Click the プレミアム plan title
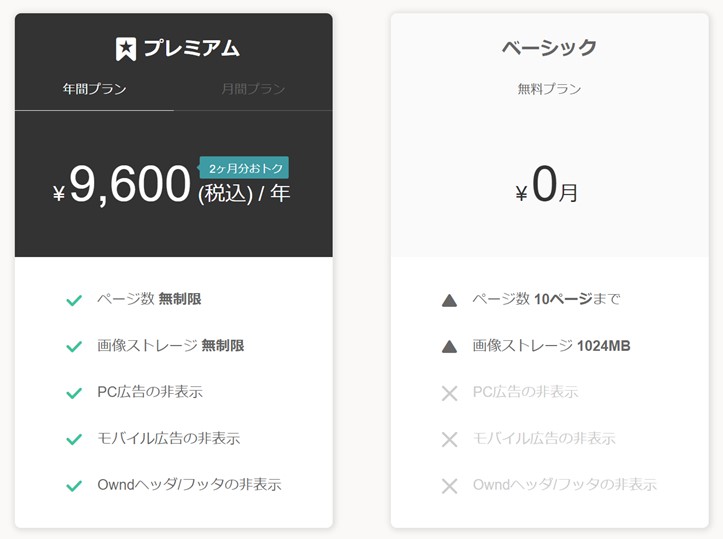Image resolution: width=723 pixels, height=539 pixels. [191, 48]
